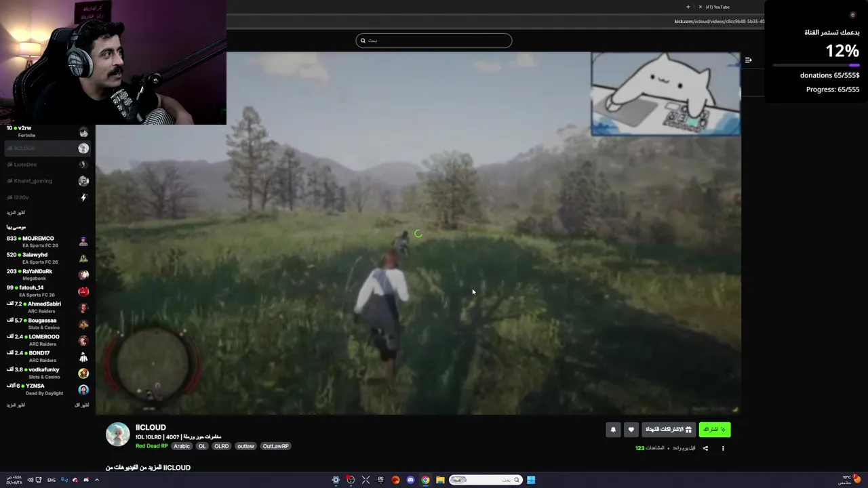
Task: Open the dimmed Khalaf_gaming channel in the sidebar
Action: 47,181
